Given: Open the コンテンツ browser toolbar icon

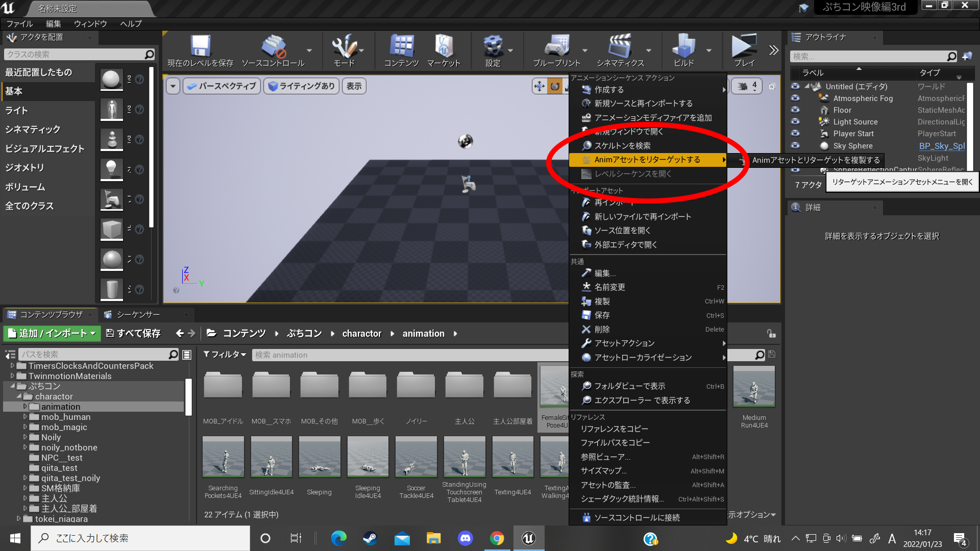Looking at the screenshot, I should [401, 46].
